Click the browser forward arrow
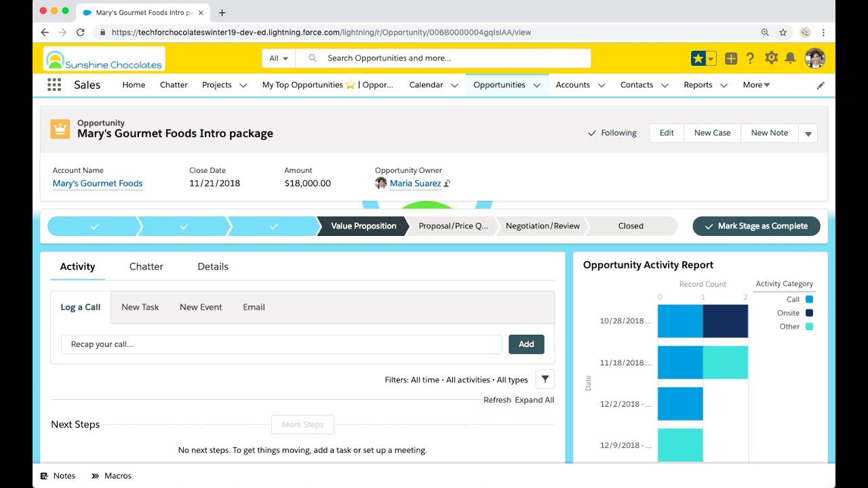The height and width of the screenshot is (488, 868). click(x=62, y=32)
